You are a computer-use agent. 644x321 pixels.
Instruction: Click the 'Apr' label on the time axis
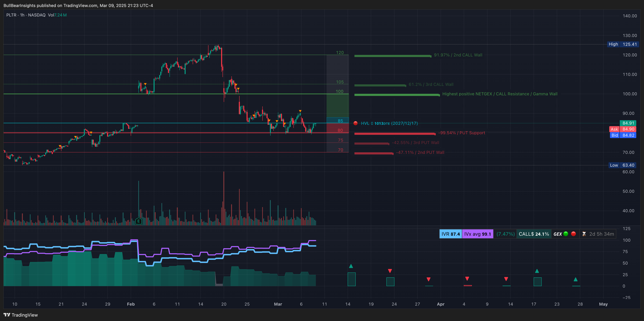pyautogui.click(x=440, y=304)
